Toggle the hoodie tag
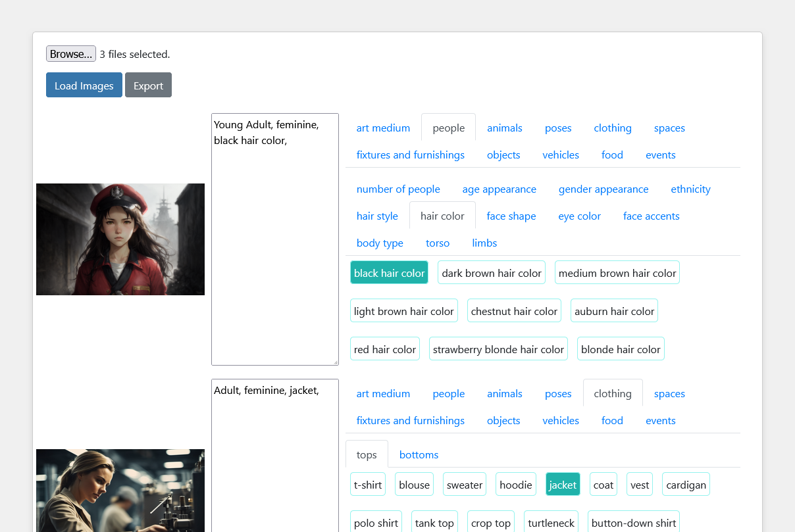This screenshot has width=795, height=532. (x=516, y=485)
